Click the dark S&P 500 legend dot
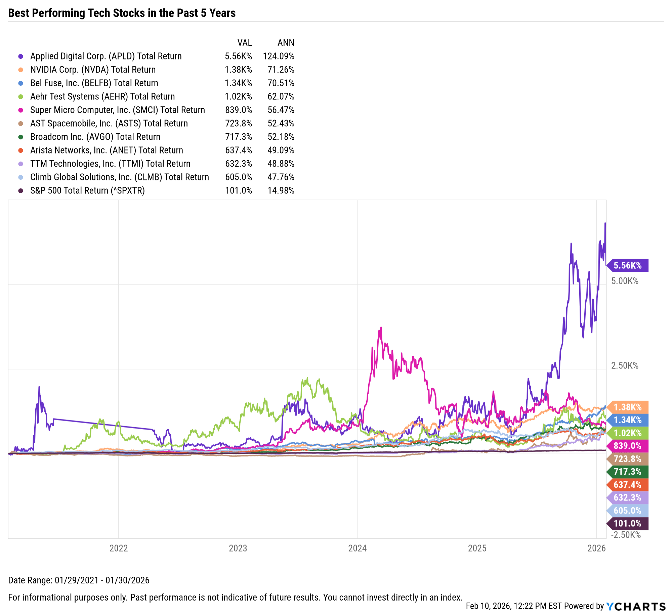Image resolution: width=672 pixels, height=616 pixels. coord(21,191)
